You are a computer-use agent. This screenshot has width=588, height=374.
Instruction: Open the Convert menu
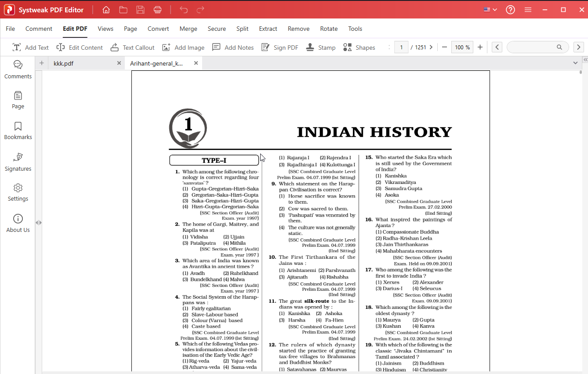(158, 29)
